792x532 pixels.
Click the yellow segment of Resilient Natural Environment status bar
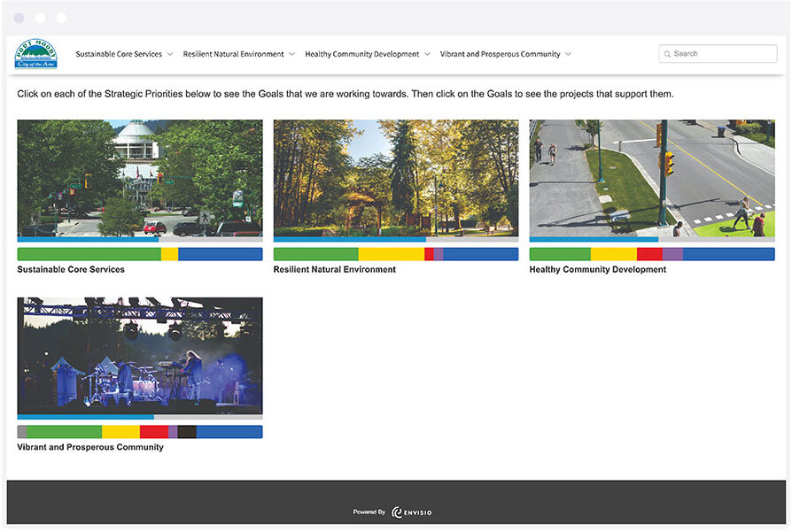click(392, 254)
